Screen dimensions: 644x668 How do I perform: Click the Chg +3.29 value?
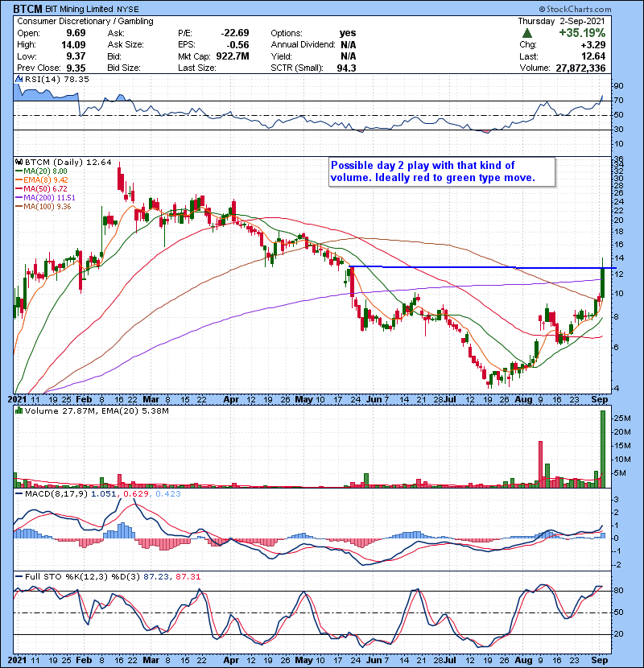(592, 45)
